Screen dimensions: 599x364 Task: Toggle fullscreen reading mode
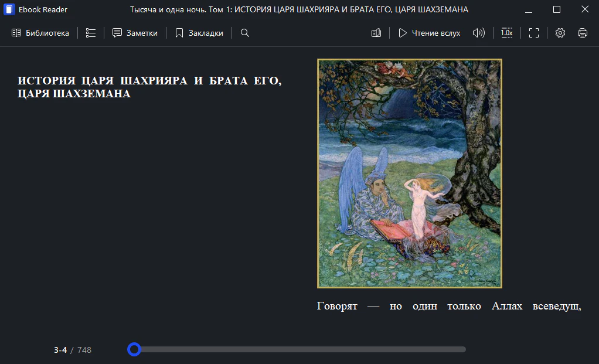[x=533, y=33]
